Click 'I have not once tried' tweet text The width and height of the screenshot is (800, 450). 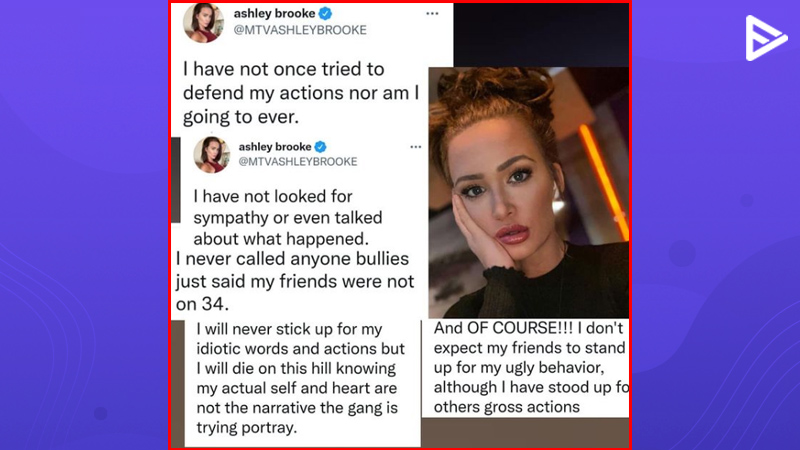(x=301, y=93)
